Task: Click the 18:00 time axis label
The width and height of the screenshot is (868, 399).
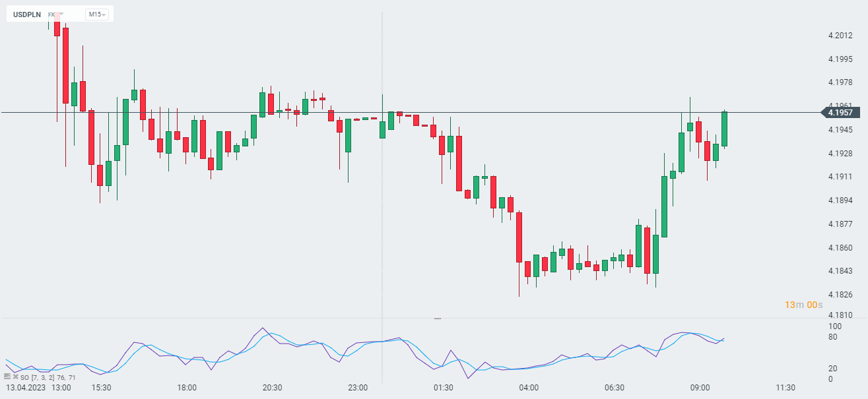Action: (187, 388)
